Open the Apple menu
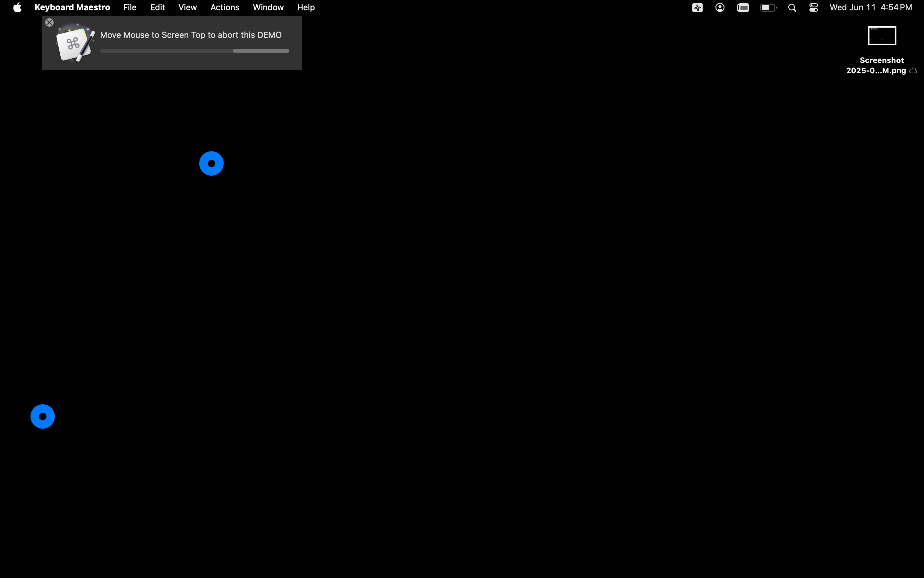Viewport: 924px width, 578px height. coord(17,8)
